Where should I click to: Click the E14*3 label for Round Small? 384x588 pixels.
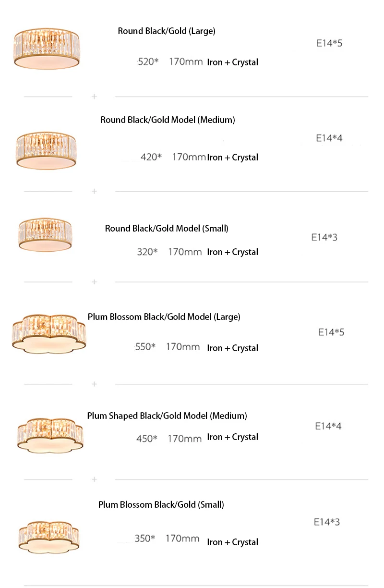[x=324, y=237]
